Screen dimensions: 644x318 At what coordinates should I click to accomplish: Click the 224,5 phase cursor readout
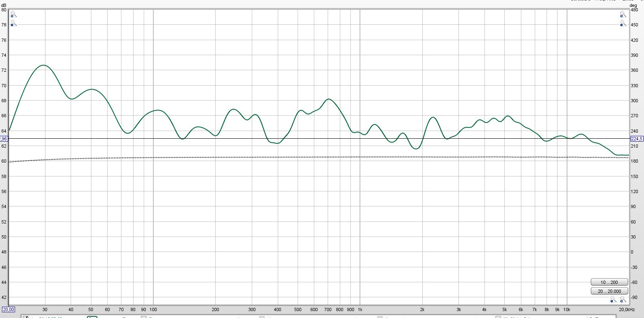[636, 139]
